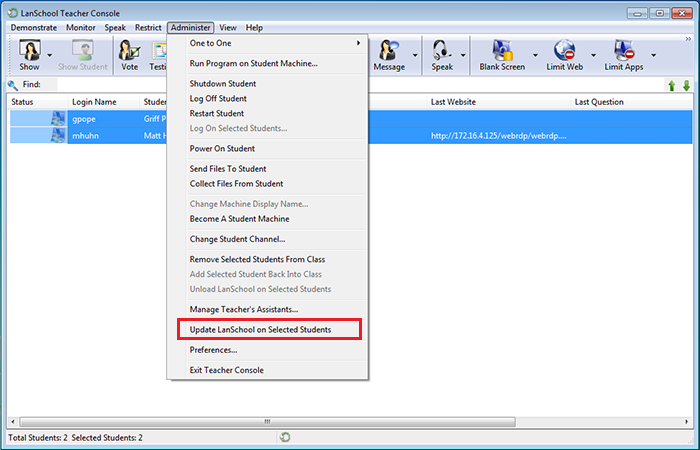The width and height of the screenshot is (700, 450).
Task: Open the Speak menu in the menu bar
Action: [x=115, y=28]
